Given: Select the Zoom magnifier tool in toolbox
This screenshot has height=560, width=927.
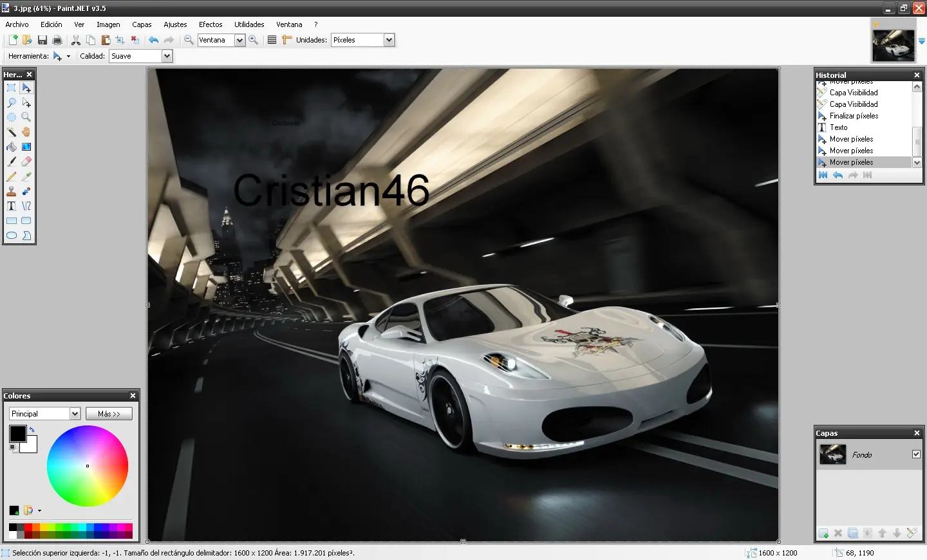Looking at the screenshot, I should click(x=26, y=117).
